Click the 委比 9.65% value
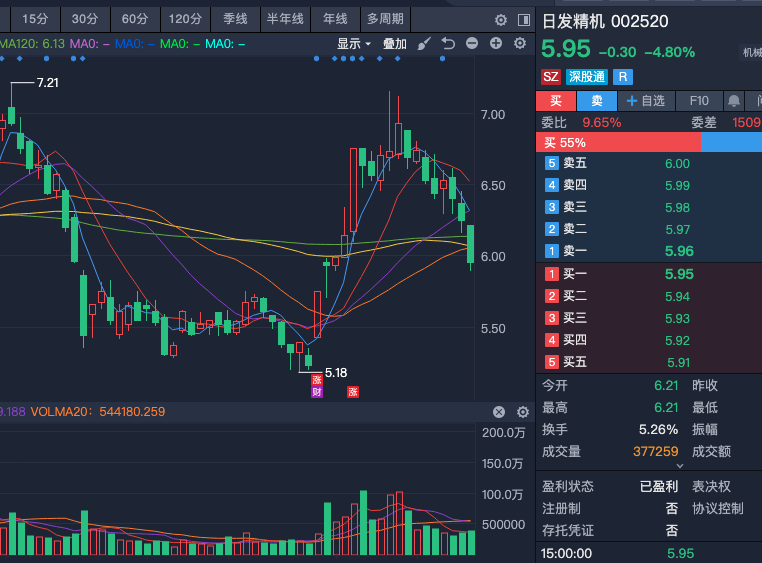Screen dimensions: 762x563 602,122
